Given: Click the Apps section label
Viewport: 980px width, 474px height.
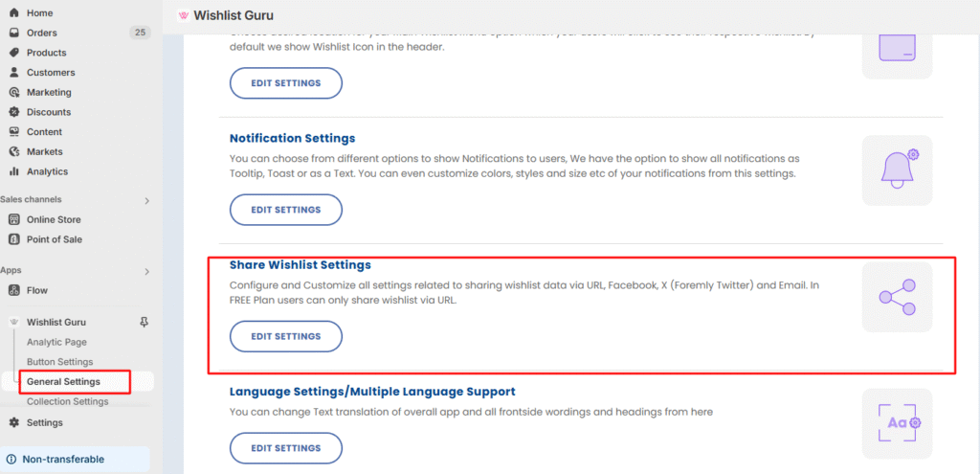Looking at the screenshot, I should (11, 271).
